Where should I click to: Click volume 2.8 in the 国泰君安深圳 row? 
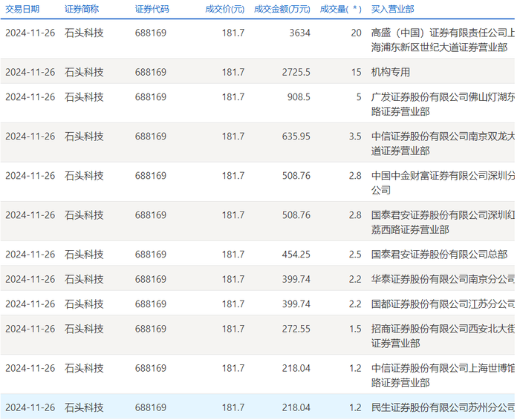click(355, 215)
